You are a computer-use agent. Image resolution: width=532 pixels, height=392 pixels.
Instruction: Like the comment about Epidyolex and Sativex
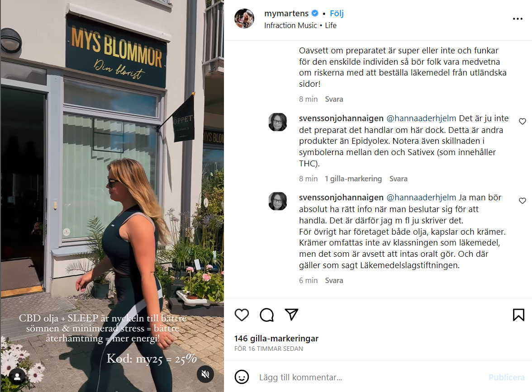522,121
